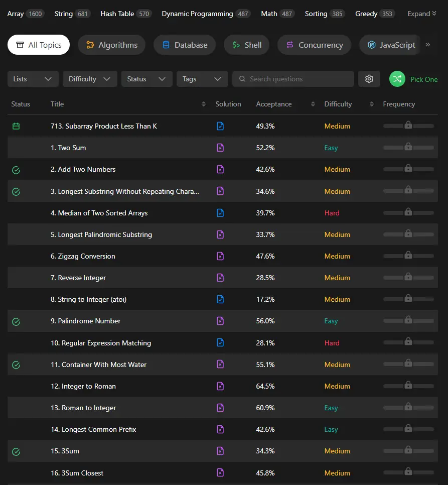Open solution icon for 4. Median of Two Sorted Arrays
Screen dimensions: 448x485
pyautogui.click(x=220, y=213)
